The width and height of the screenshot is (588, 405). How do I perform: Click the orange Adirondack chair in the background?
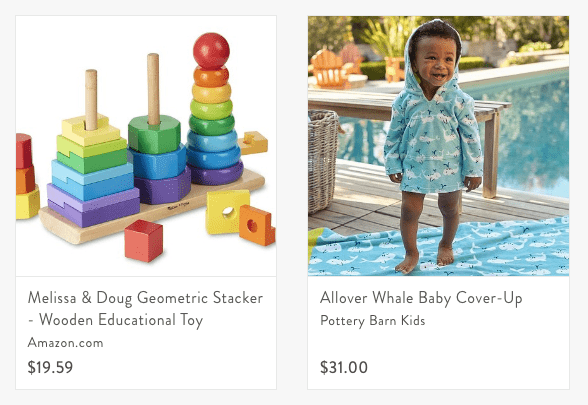pyautogui.click(x=329, y=68)
